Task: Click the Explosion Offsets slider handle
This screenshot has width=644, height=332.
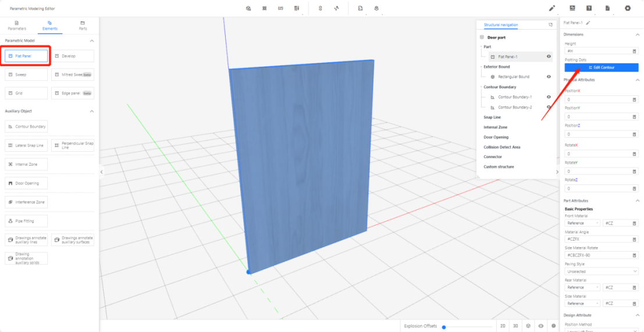Action: (444, 327)
